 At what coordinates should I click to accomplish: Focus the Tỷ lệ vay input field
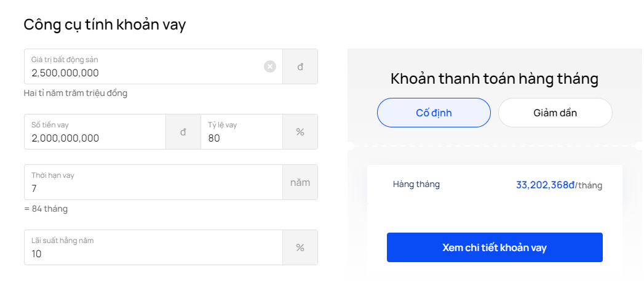(x=242, y=132)
